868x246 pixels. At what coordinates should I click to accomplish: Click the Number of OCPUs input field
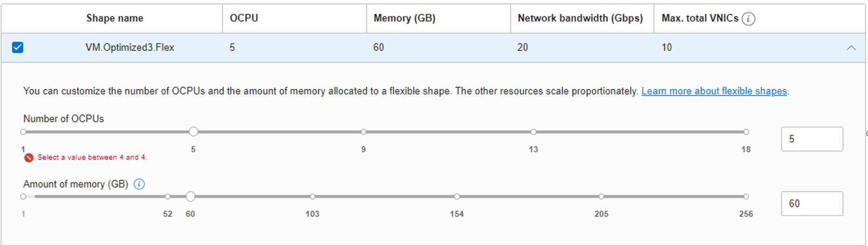812,139
